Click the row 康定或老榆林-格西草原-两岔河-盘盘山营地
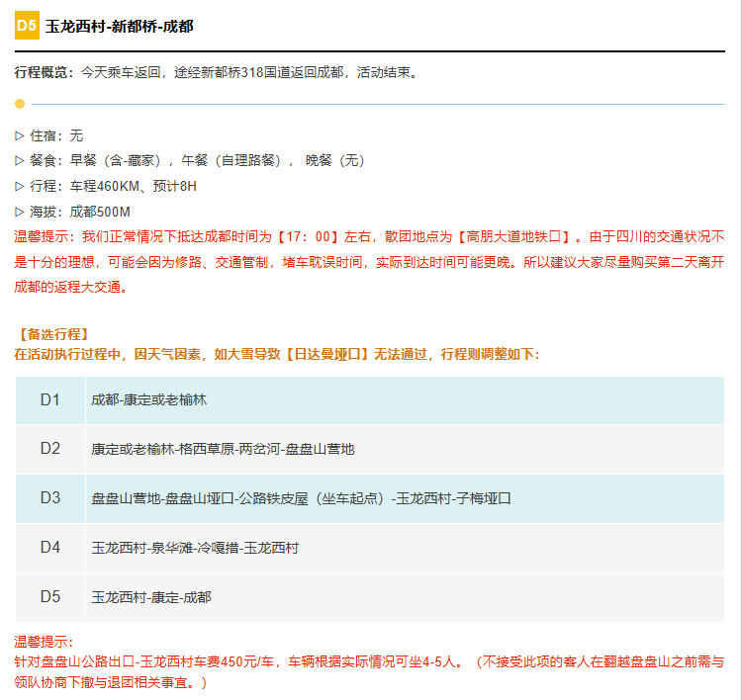The image size is (742, 700). [405, 449]
